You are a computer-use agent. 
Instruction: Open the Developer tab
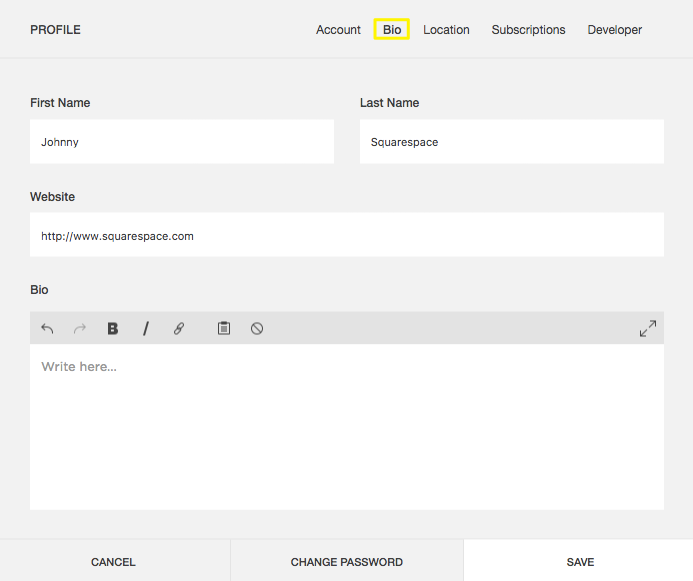[x=614, y=30]
